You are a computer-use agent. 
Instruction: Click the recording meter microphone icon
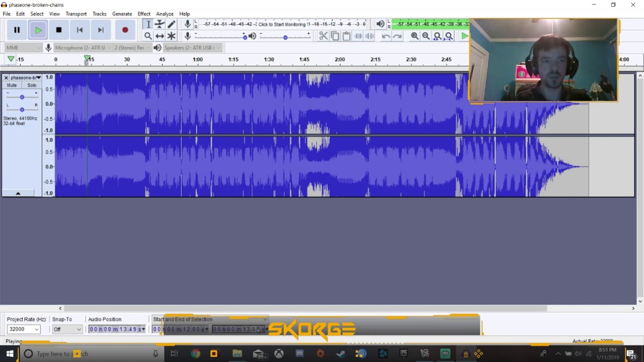(x=188, y=24)
